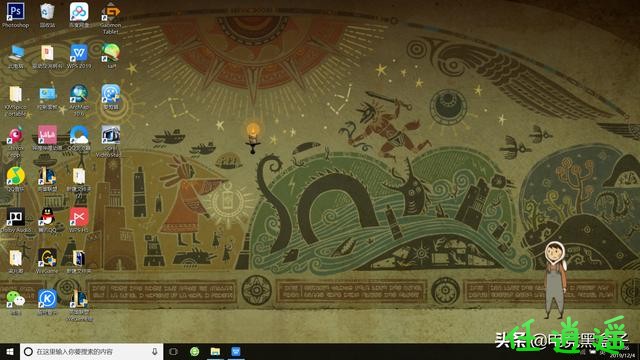Viewport: 640px width, 360px height.
Task: Open File Explorer from the taskbar
Action: [x=215, y=351]
